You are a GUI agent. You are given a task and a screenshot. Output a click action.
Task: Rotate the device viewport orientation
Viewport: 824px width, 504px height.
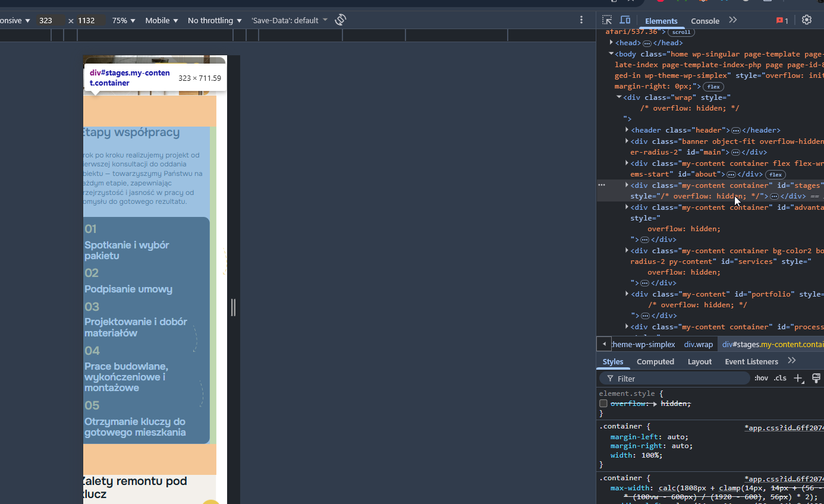pyautogui.click(x=340, y=20)
